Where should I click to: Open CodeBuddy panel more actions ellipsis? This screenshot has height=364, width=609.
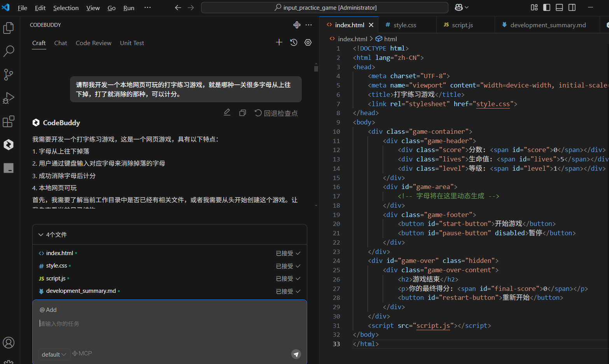tap(309, 25)
